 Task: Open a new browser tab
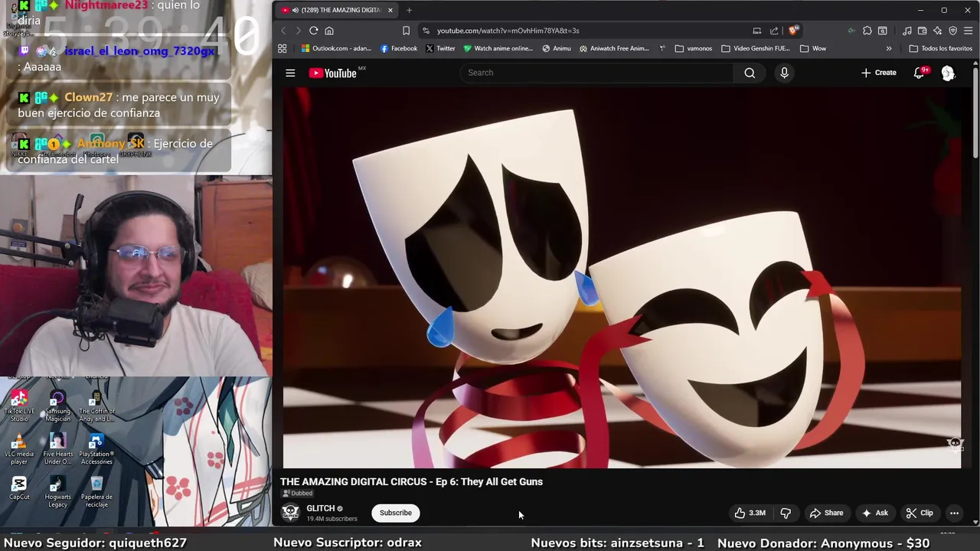click(x=409, y=10)
